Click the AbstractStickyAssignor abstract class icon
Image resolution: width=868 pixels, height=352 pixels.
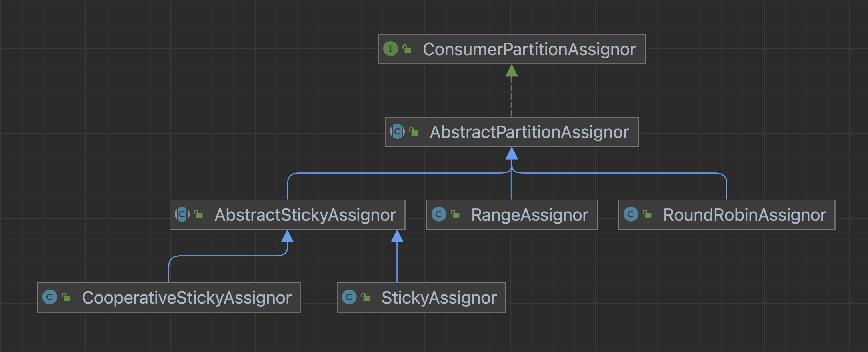(182, 214)
